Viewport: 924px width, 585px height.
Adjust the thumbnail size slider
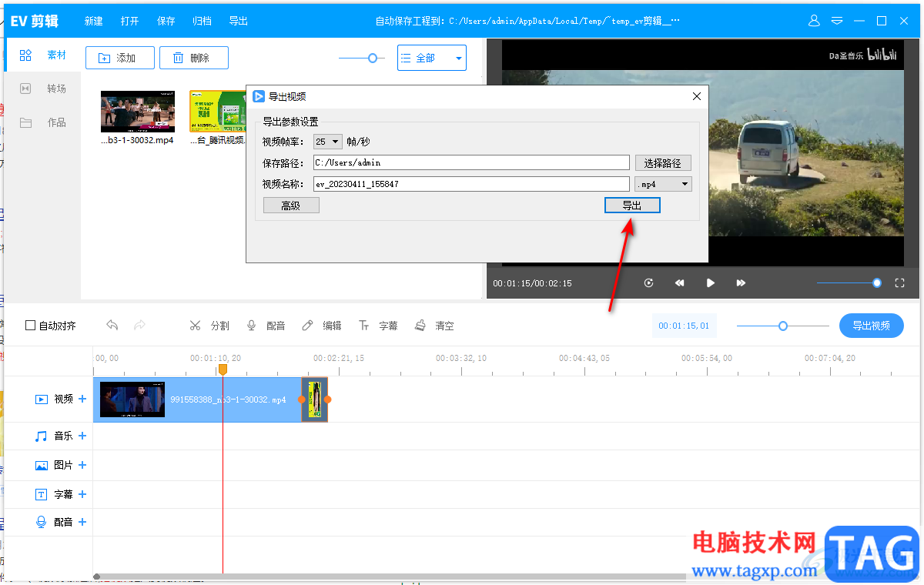point(373,58)
